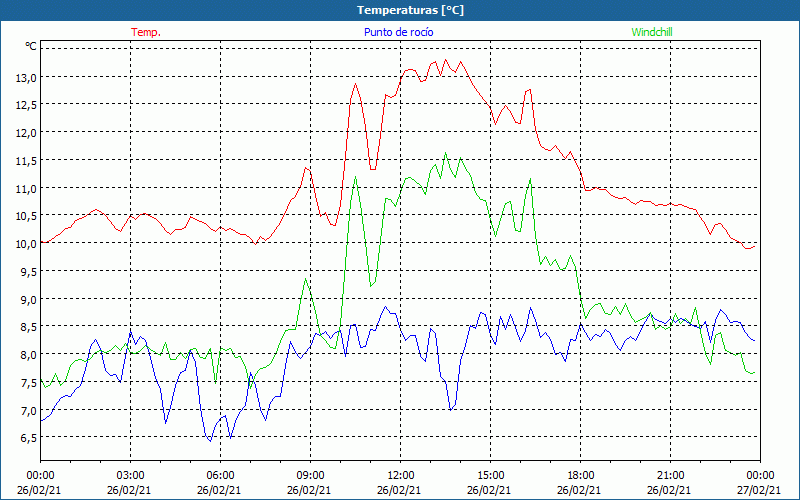The width and height of the screenshot is (800, 500).
Task: Select the green Windchill legend label
Action: [x=652, y=32]
